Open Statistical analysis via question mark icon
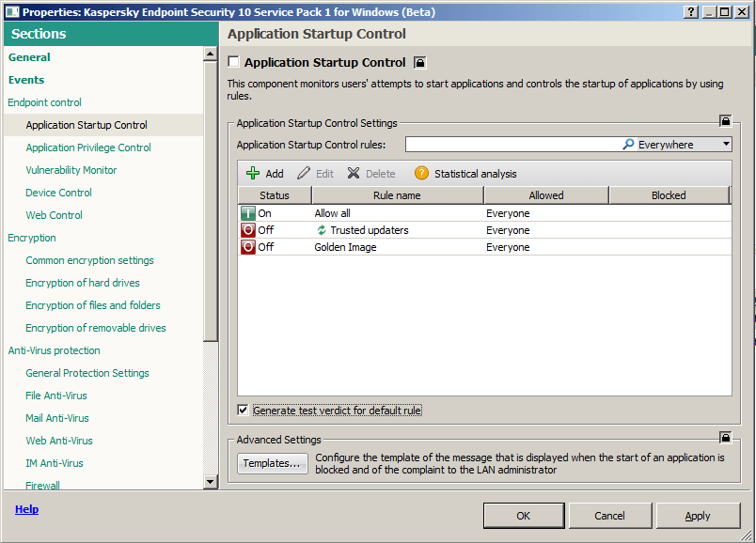 point(421,174)
